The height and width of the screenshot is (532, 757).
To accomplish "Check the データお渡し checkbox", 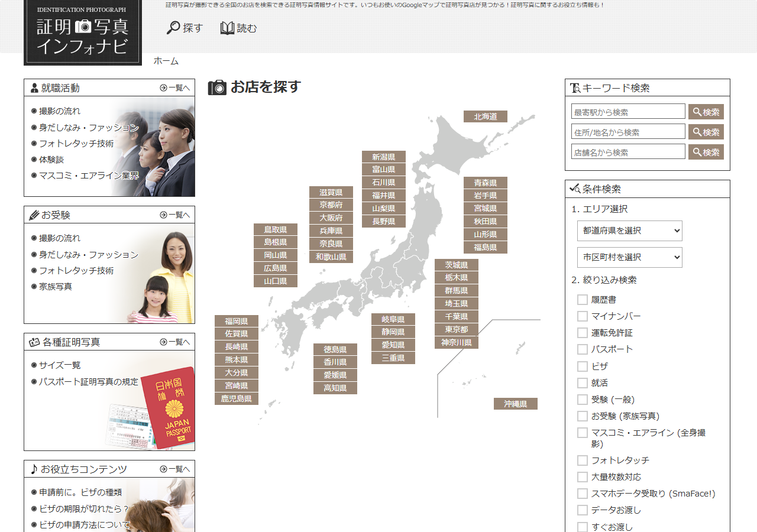I will (x=583, y=510).
